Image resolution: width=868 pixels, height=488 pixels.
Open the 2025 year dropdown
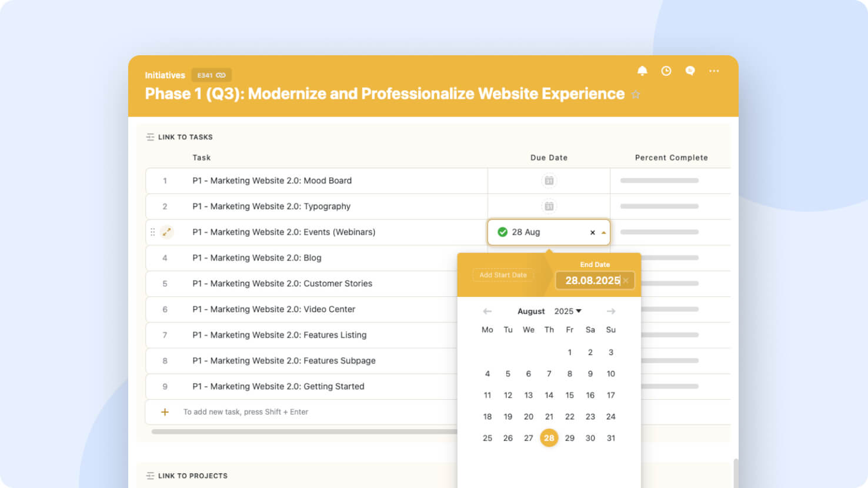click(x=567, y=311)
